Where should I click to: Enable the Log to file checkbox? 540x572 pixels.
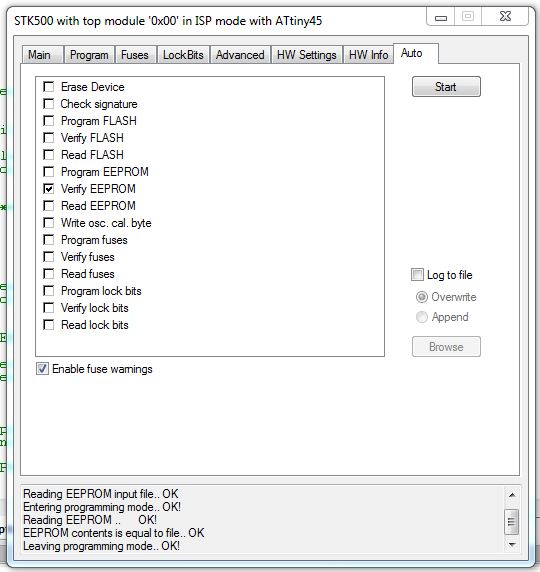coord(417,275)
